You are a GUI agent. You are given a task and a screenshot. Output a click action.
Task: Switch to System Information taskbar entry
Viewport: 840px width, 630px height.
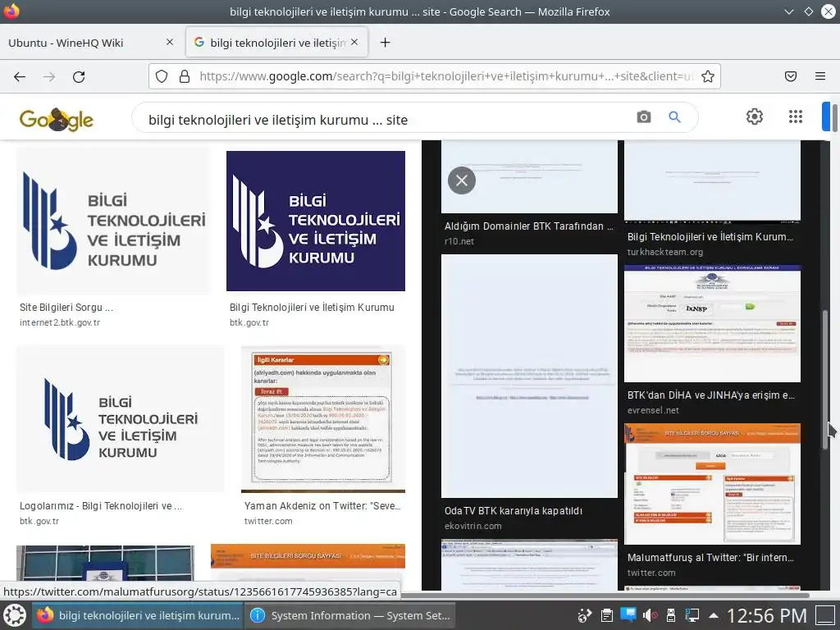click(349, 615)
